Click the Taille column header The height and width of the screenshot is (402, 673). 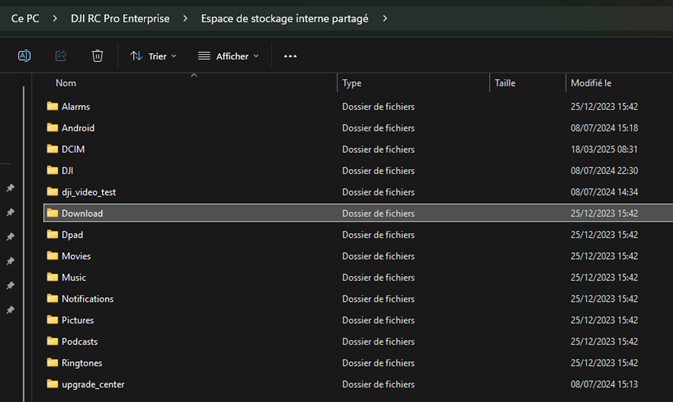tap(505, 83)
